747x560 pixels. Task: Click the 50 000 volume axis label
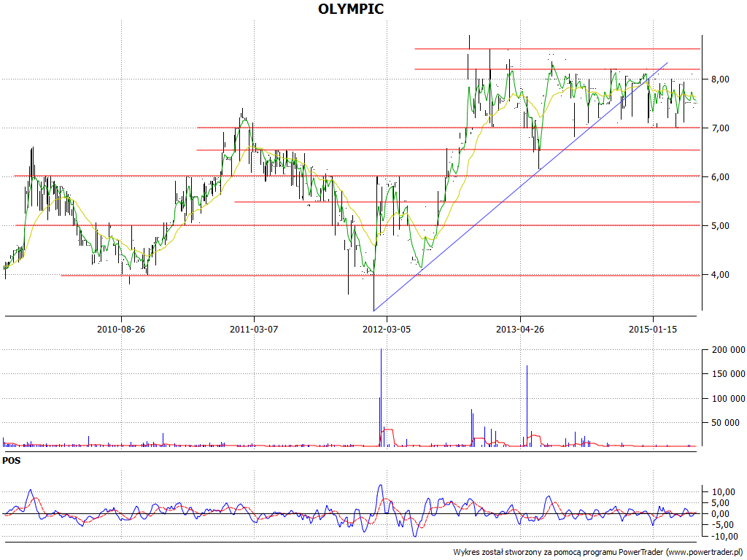pos(725,422)
